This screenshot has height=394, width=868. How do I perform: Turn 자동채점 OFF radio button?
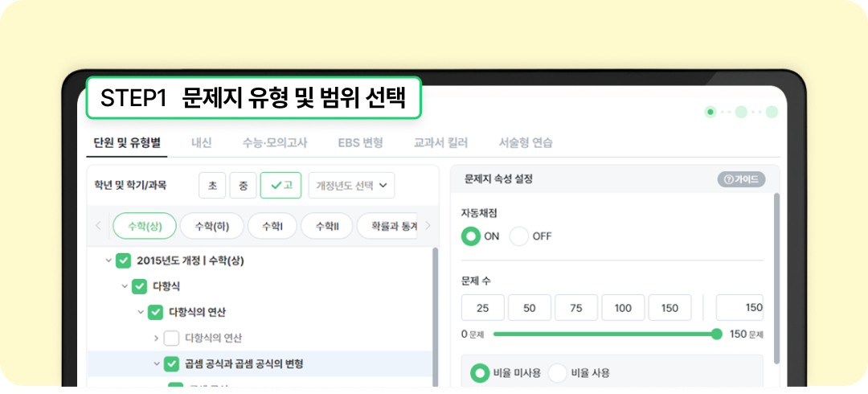click(x=519, y=236)
